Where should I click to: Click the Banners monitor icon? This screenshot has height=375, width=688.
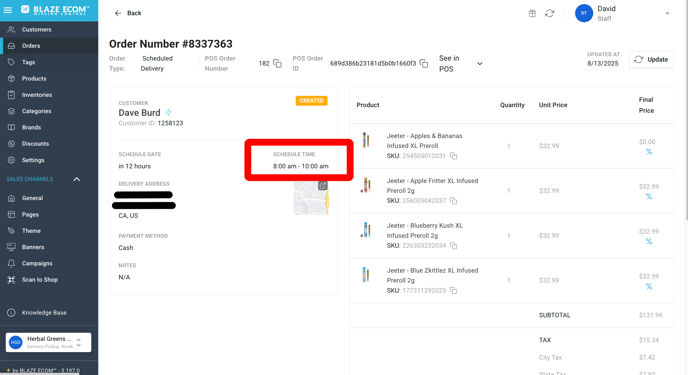[x=11, y=247]
